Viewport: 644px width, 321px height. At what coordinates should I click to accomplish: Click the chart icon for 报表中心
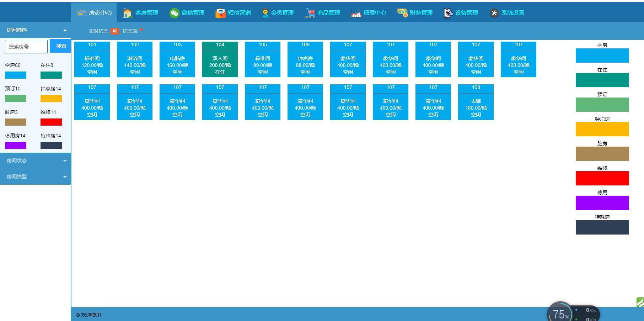tap(356, 13)
